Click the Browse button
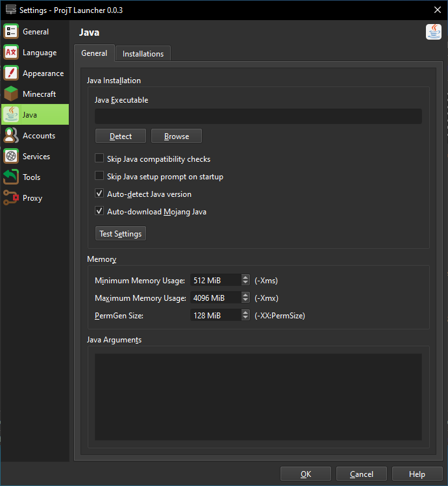 [177, 136]
